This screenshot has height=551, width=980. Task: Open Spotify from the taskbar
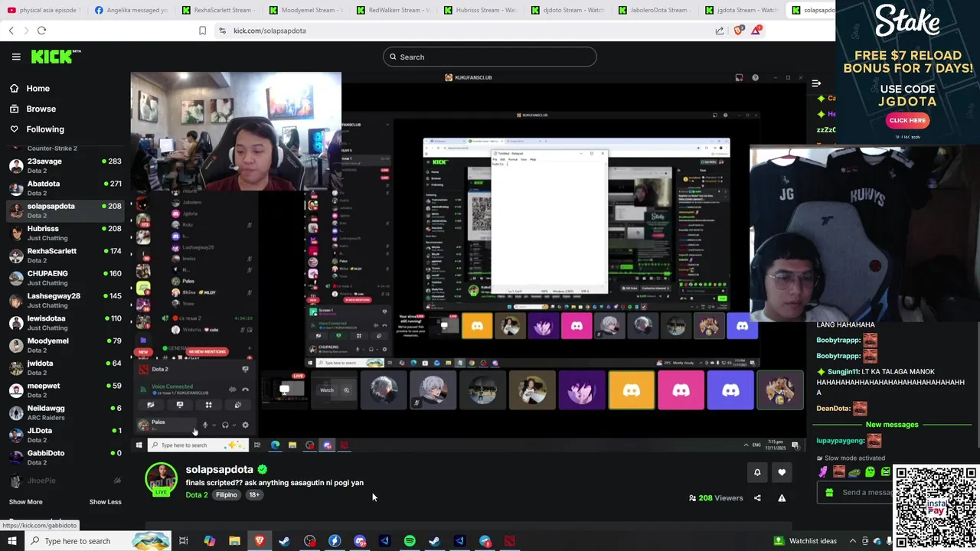[410, 541]
